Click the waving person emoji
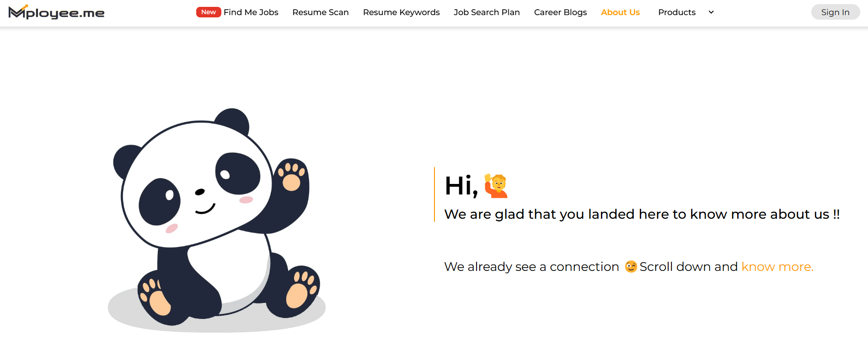 tap(496, 186)
